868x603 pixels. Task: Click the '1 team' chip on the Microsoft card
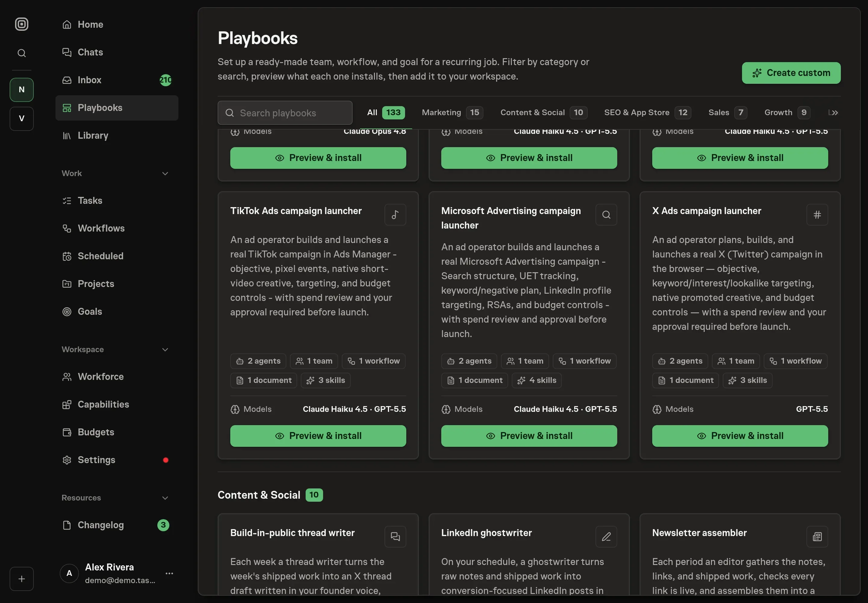[525, 361]
